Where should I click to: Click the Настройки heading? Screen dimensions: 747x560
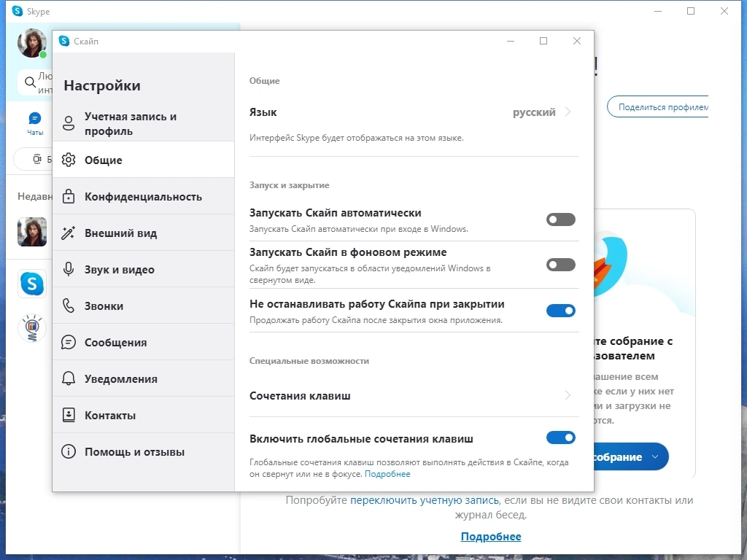(x=102, y=86)
